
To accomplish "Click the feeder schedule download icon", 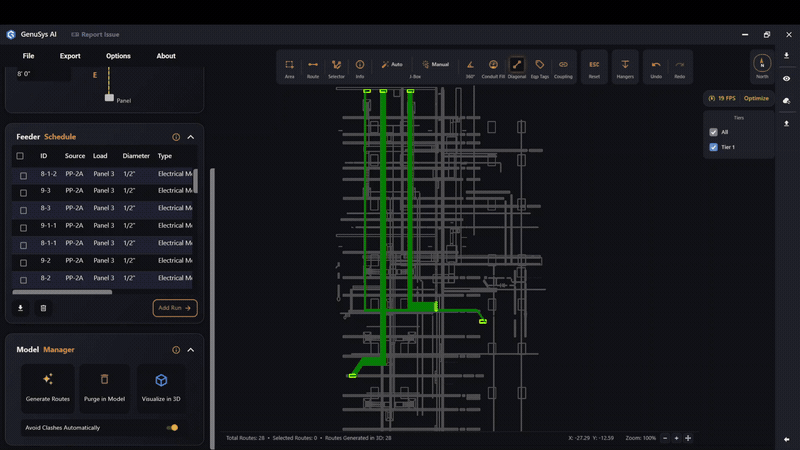I will (20, 308).
